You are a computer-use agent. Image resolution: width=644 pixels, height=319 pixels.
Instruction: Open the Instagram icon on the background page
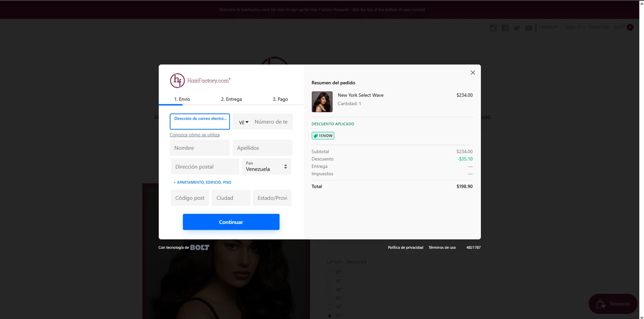click(493, 28)
